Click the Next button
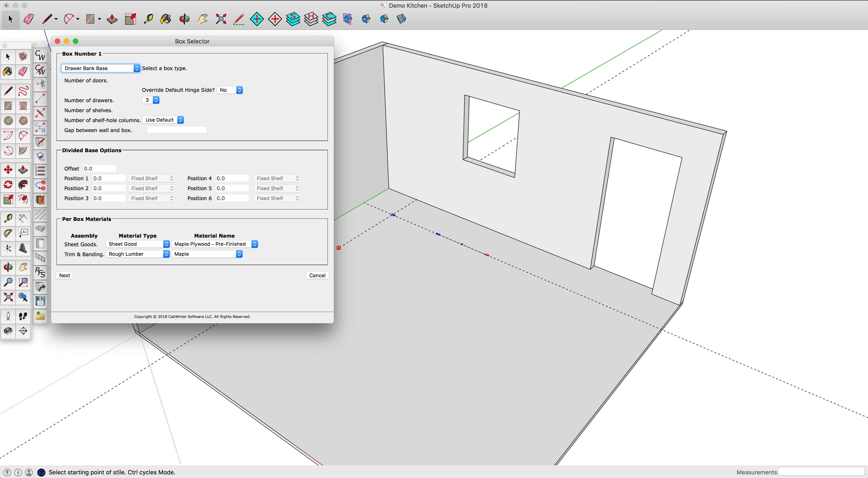Viewport: 868px width, 478px height. 64,275
